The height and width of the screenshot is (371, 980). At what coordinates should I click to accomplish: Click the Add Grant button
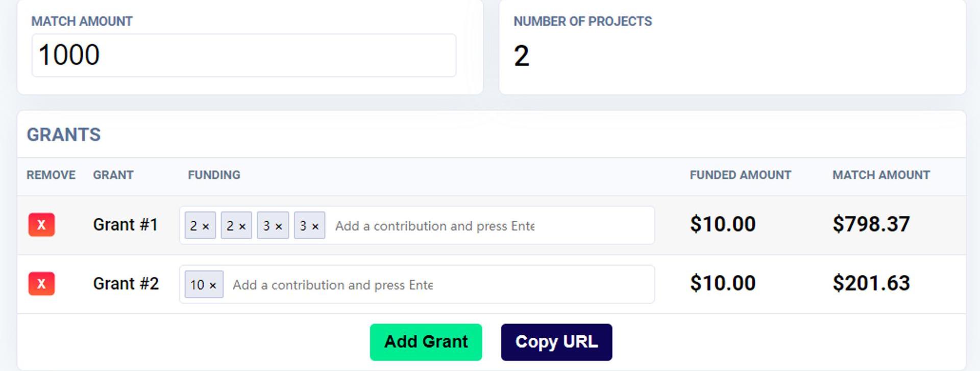426,342
